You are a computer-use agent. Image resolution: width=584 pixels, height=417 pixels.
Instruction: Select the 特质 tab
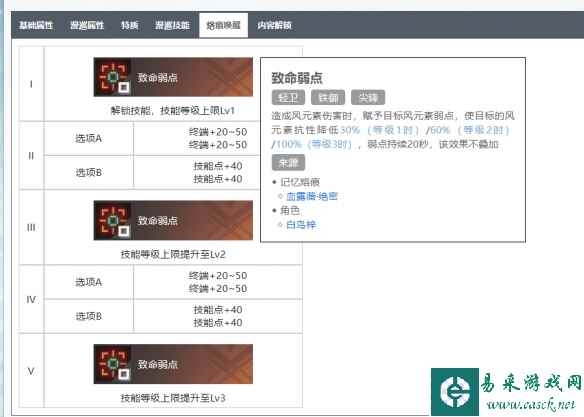[130, 25]
